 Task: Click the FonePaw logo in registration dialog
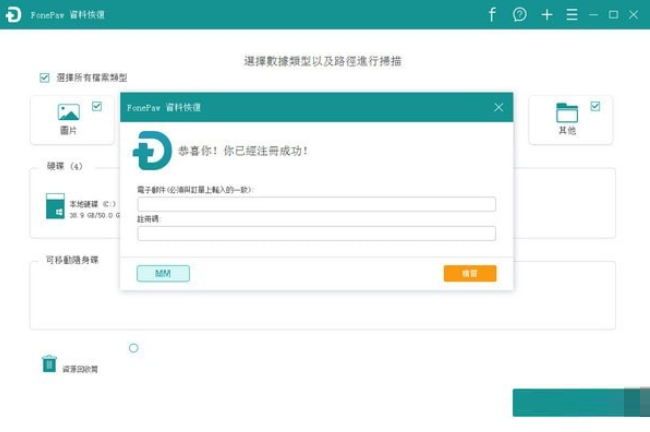pos(152,150)
